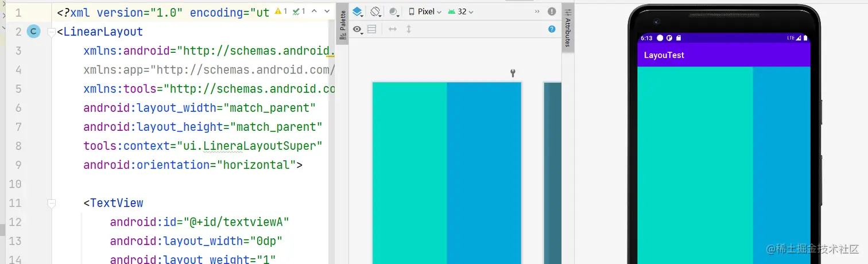Viewport: 868px width, 264px height.
Task: Click the green typo check count indicator
Action: pyautogui.click(x=299, y=11)
